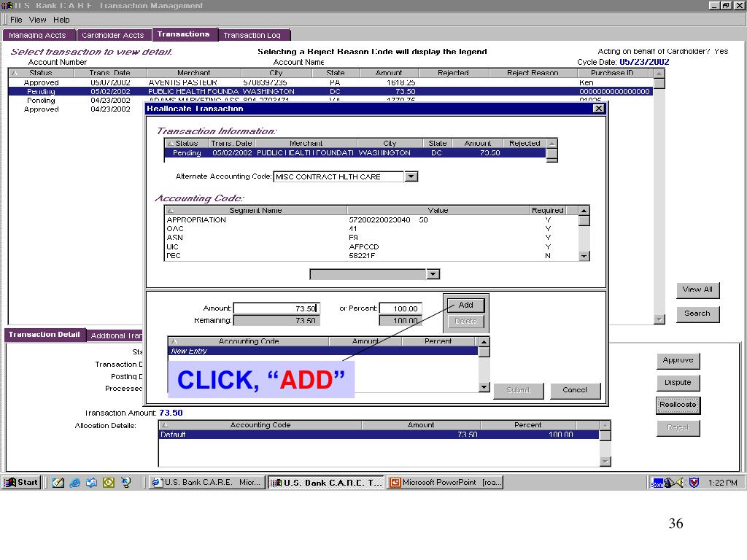Sort main list by Reject Reason header
The image size is (747, 560).
point(533,73)
